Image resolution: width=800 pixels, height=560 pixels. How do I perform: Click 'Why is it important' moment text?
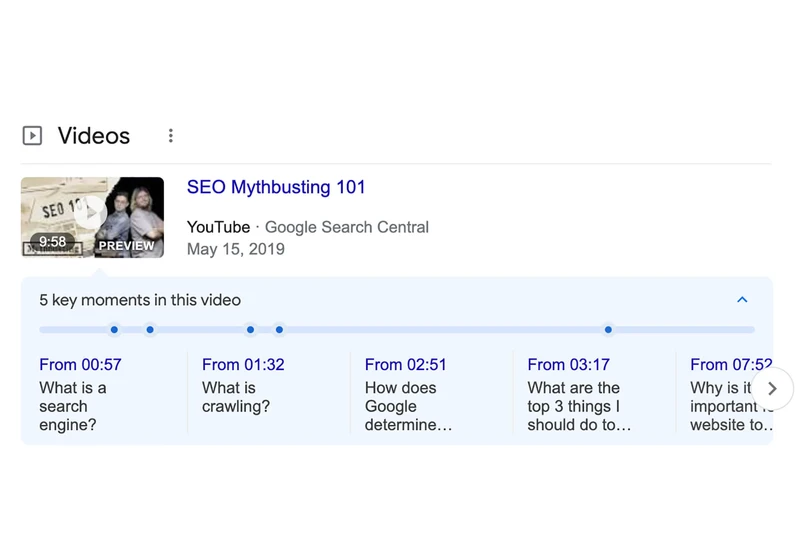coord(731,406)
